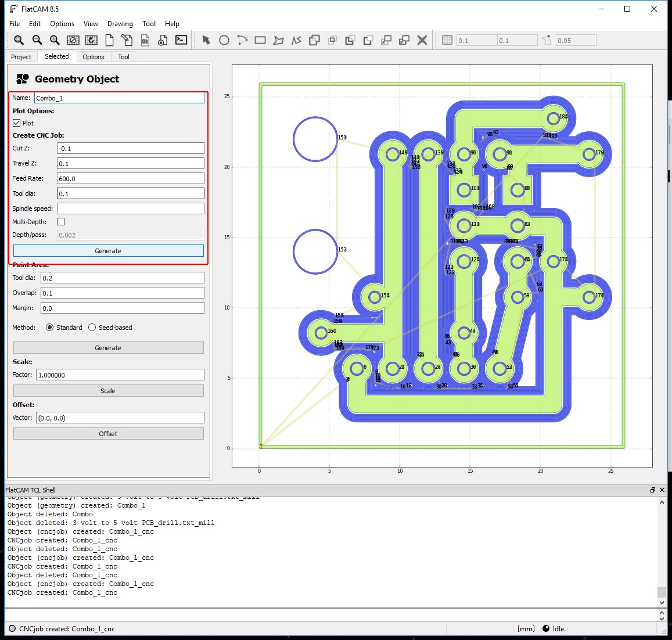Click the Scale button
The width and height of the screenshot is (672, 640).
(x=109, y=390)
